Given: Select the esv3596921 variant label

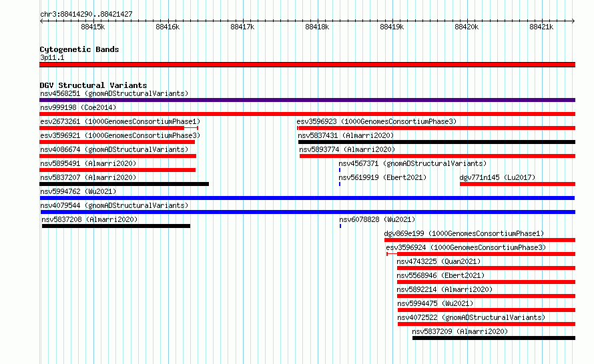Looking at the screenshot, I should pyautogui.click(x=120, y=135).
